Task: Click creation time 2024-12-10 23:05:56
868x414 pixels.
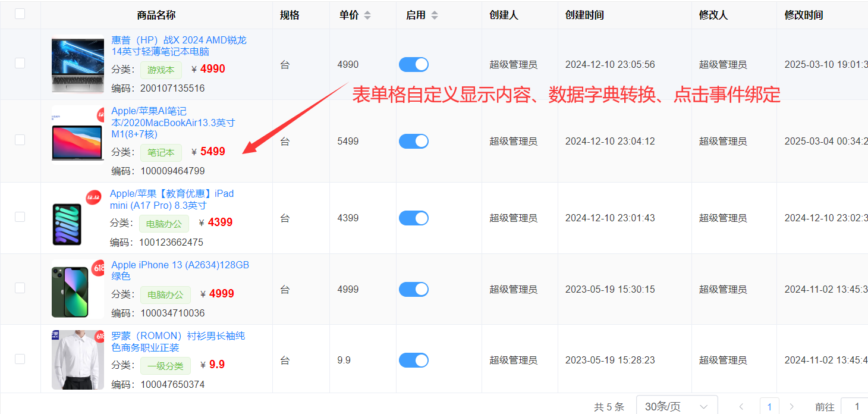Action: coord(610,65)
